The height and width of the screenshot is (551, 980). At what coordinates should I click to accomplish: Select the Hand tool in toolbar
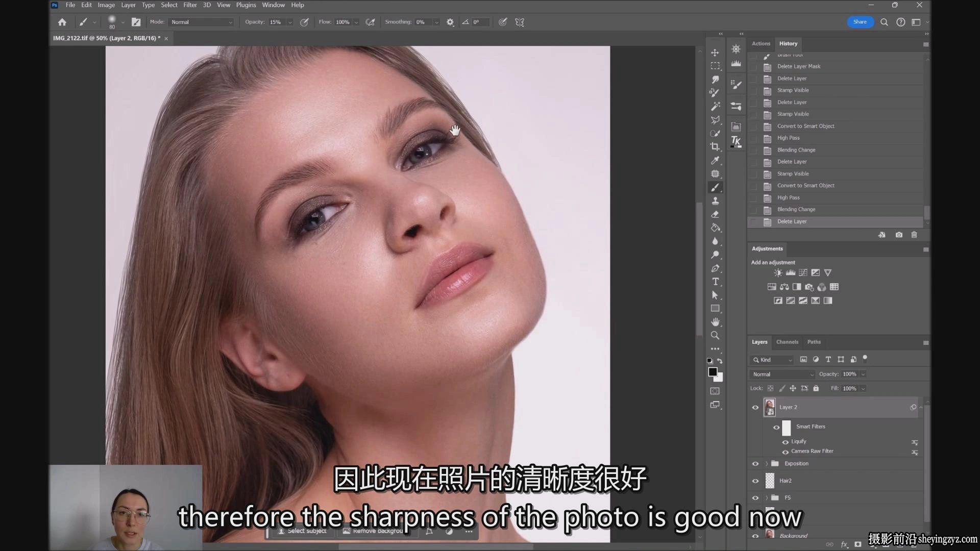715,322
